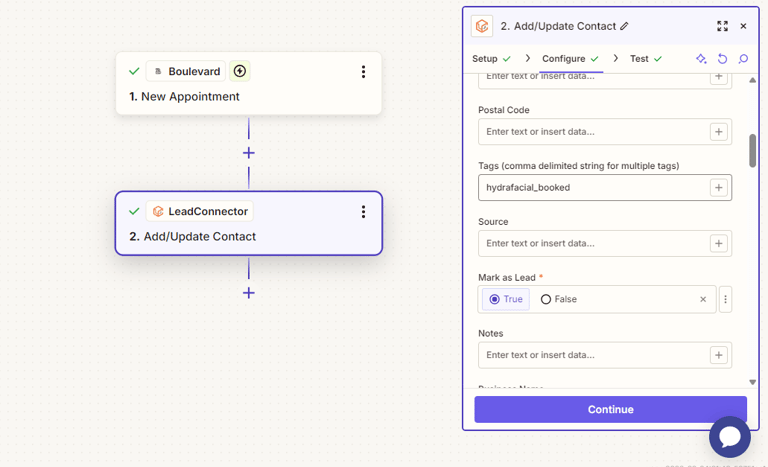Open the LeadConnector step three-dot menu

coord(363,212)
